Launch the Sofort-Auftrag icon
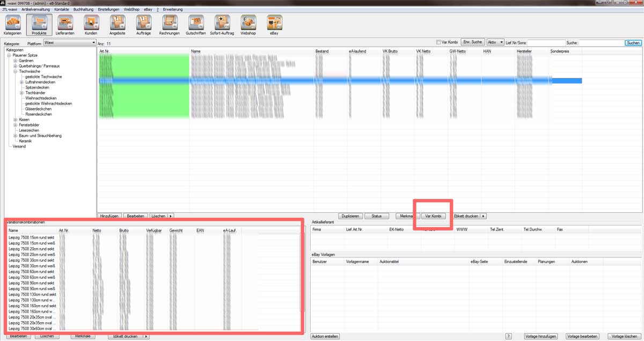644x341 pixels. click(222, 23)
